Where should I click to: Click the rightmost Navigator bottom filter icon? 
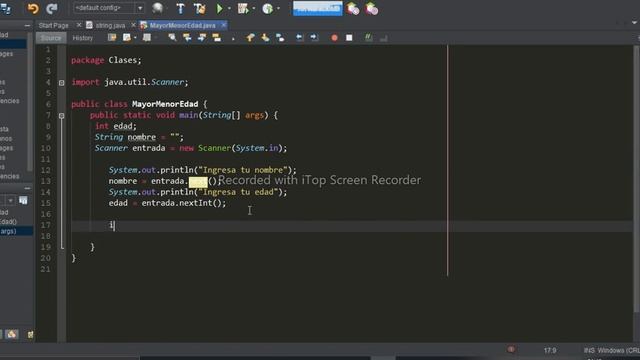coord(30,335)
